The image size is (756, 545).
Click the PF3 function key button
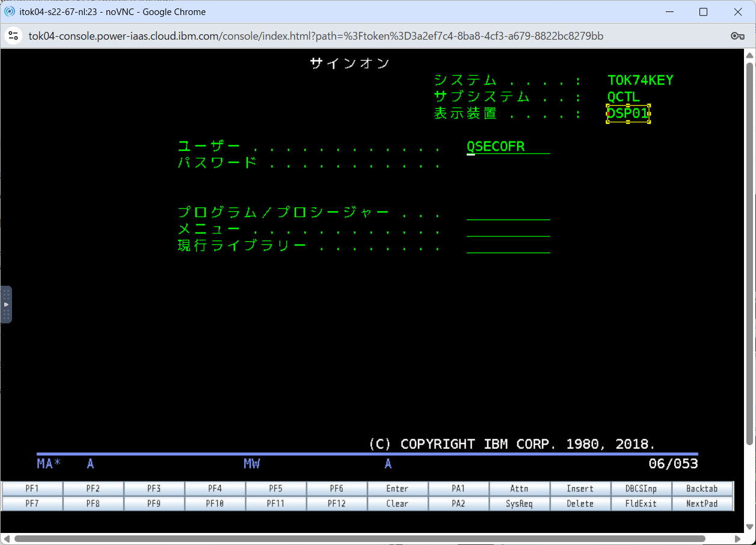tap(154, 488)
